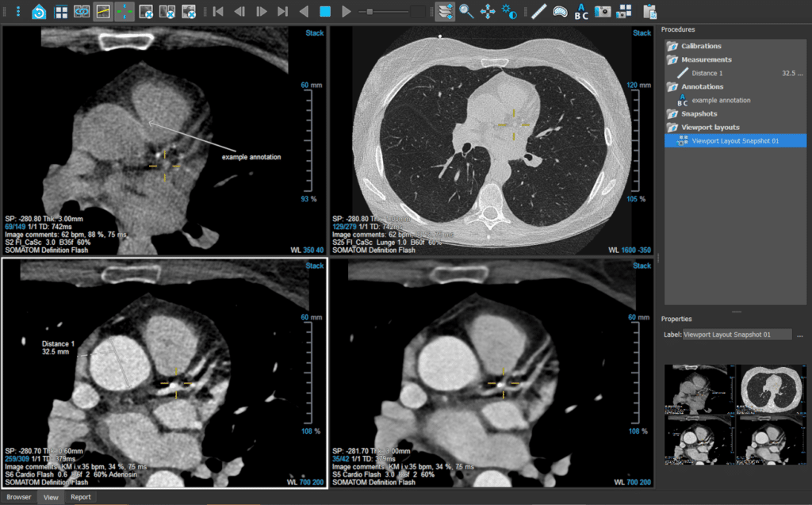Click the clipboard report icon
Screen dimensions: 812x505
click(649, 11)
